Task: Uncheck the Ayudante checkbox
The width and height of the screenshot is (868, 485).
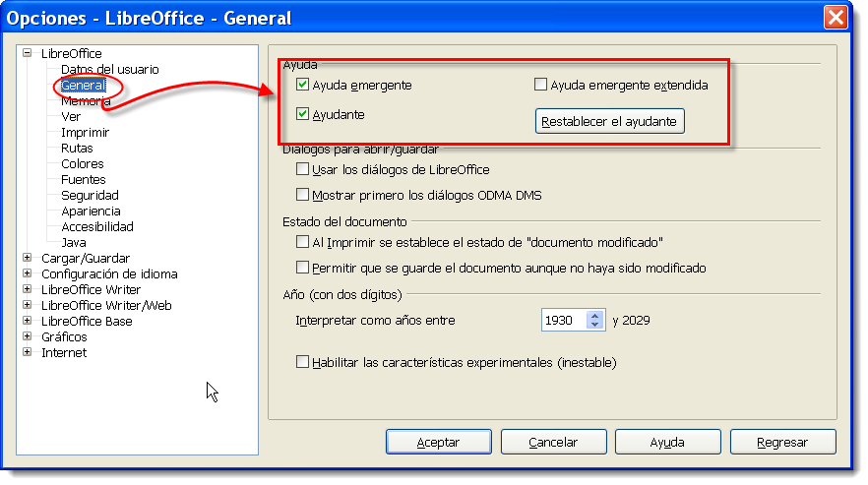Action: click(302, 114)
